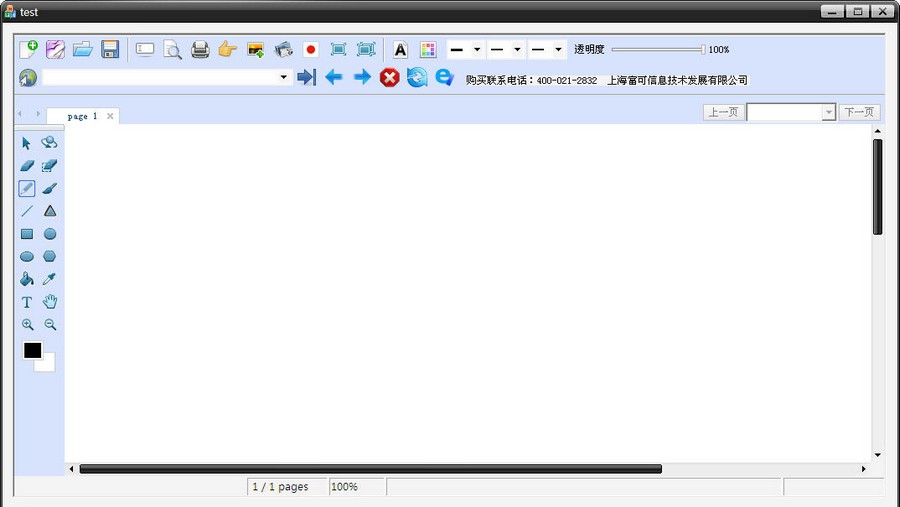
Task: Refresh with the blue circular arrows icon
Action: [417, 78]
